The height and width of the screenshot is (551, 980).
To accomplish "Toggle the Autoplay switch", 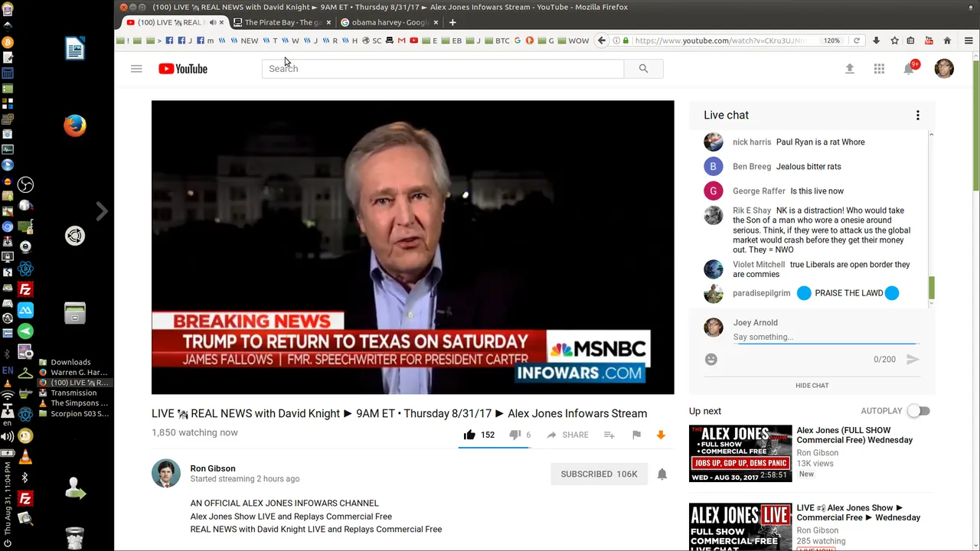I will [919, 411].
